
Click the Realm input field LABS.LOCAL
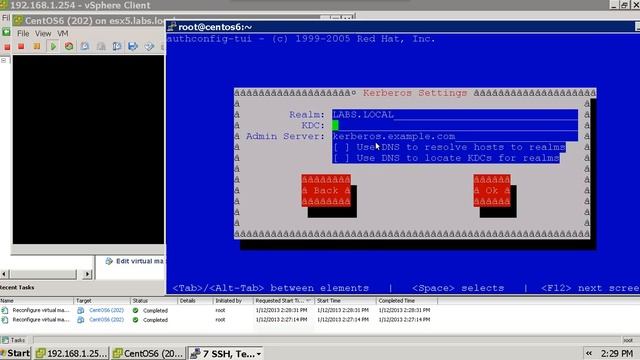click(455, 115)
